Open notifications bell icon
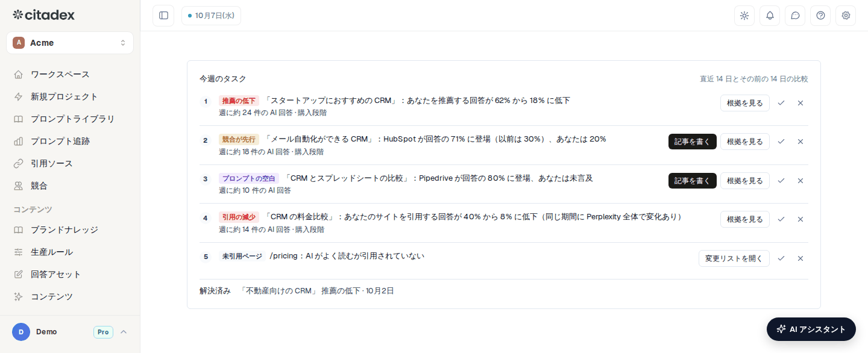Image resolution: width=868 pixels, height=353 pixels. [x=770, y=16]
